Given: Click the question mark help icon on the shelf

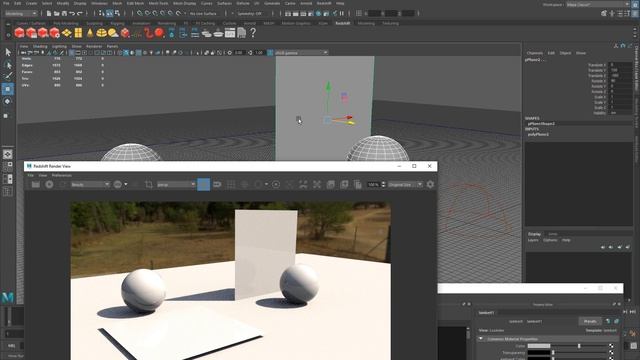Looking at the screenshot, I should 253,33.
